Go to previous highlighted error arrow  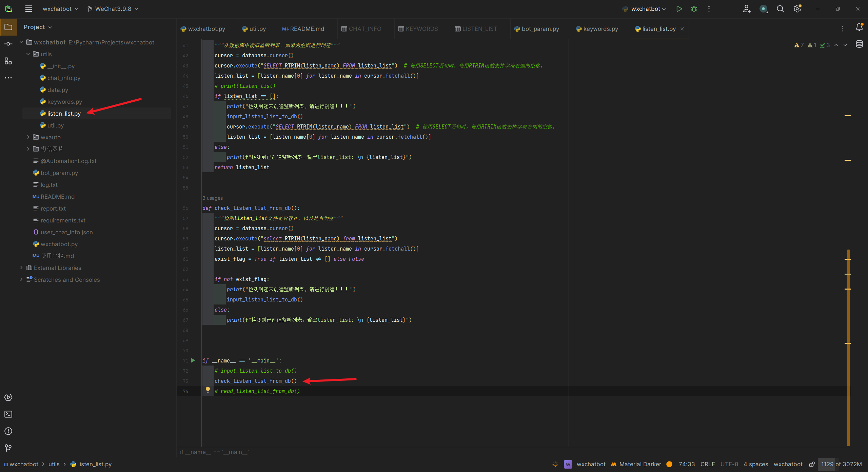pyautogui.click(x=836, y=45)
